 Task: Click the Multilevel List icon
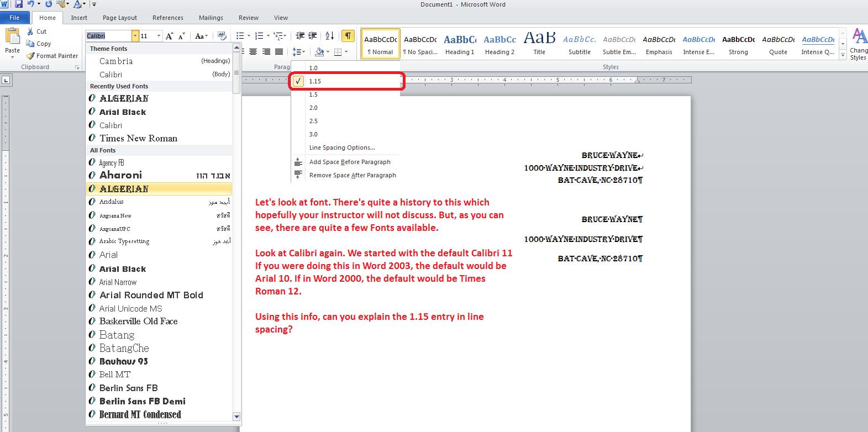coord(278,36)
